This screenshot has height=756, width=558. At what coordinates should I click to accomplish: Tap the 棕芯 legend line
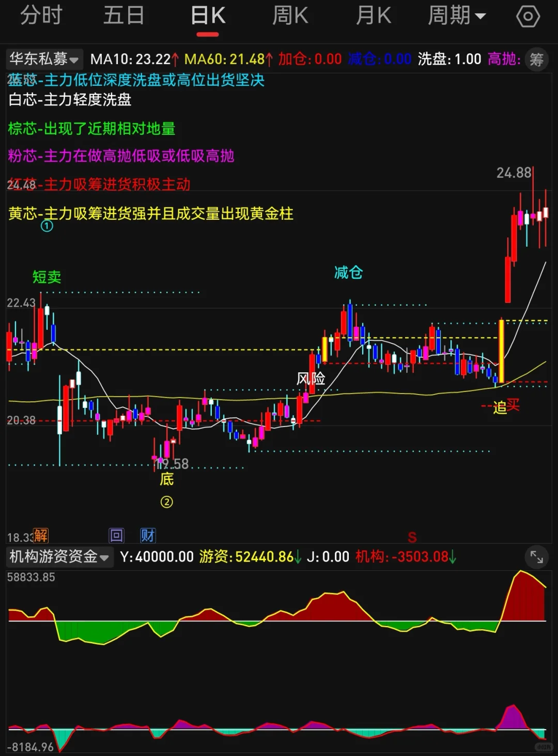[x=91, y=128]
